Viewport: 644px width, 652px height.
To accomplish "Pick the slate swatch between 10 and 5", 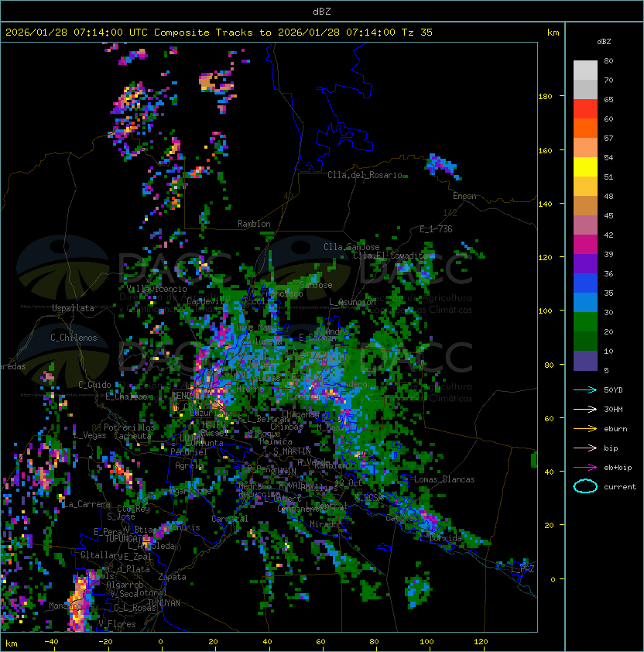I will tap(585, 361).
